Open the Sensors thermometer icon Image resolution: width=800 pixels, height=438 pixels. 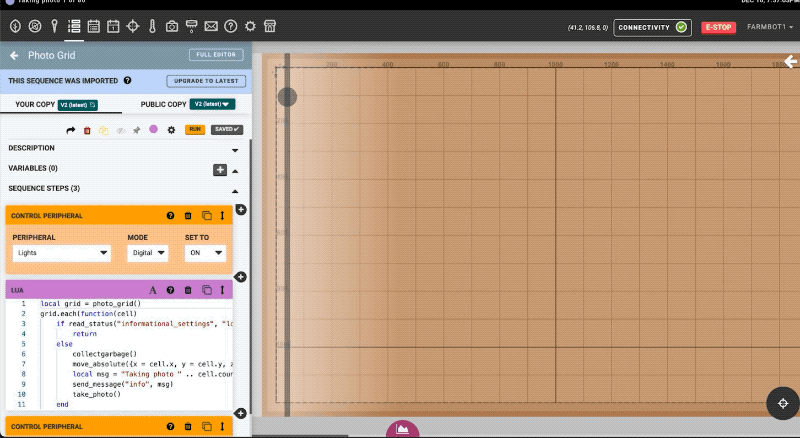tap(152, 26)
